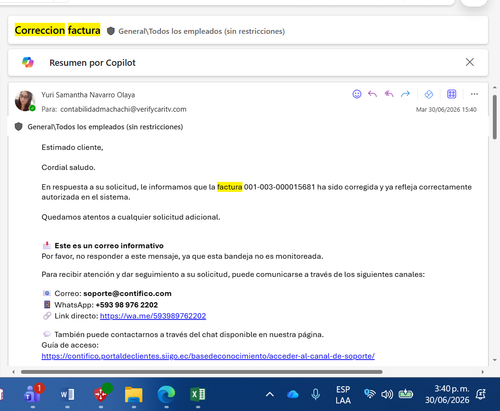Open the emoji reaction button
Image resolution: width=500 pixels, height=411 pixels.
point(357,94)
